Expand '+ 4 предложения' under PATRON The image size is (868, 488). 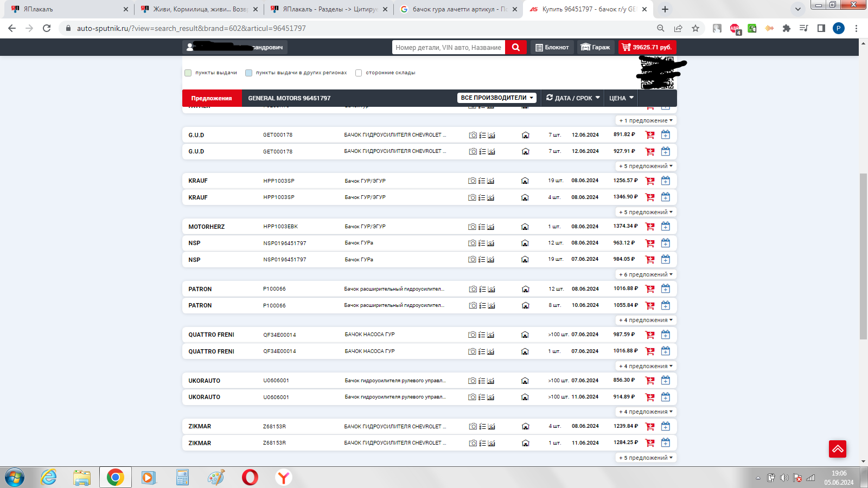(646, 320)
